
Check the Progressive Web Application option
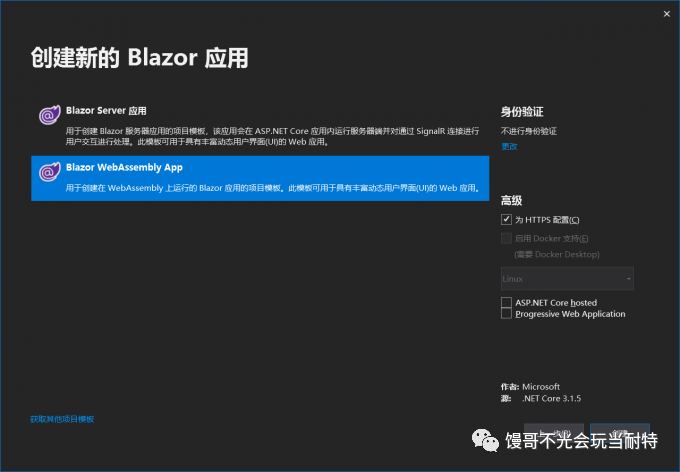tap(506, 314)
